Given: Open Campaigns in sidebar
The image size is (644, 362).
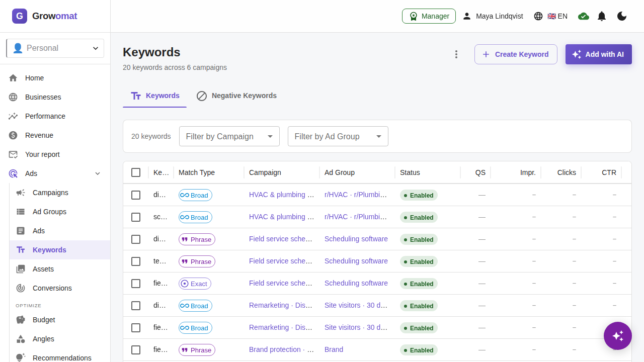Looking at the screenshot, I should [60, 193].
